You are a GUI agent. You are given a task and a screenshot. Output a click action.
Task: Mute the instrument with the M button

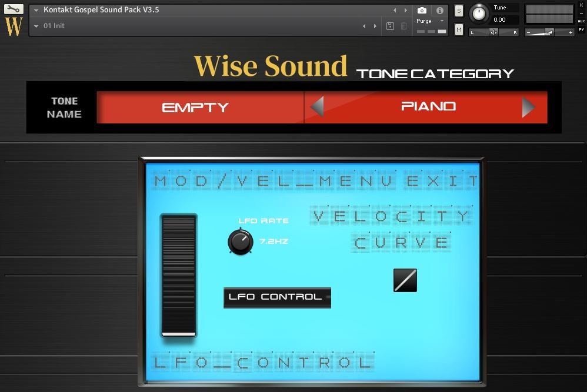458,29
